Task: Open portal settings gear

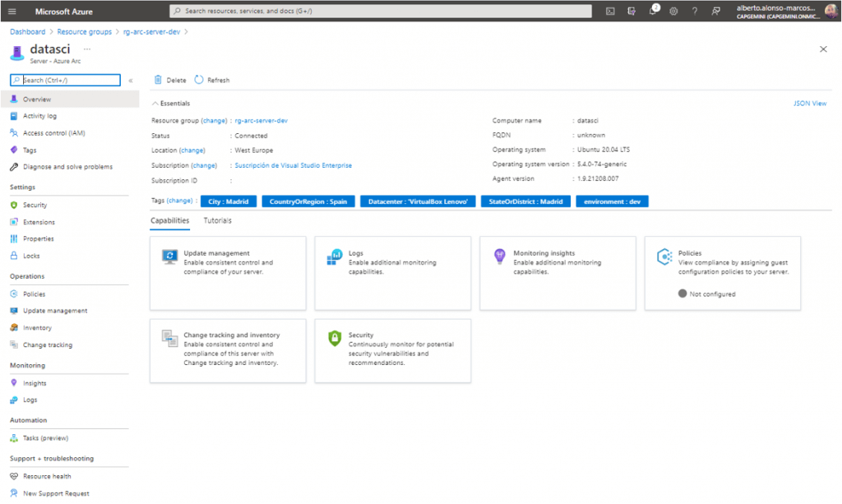Action: (x=673, y=12)
